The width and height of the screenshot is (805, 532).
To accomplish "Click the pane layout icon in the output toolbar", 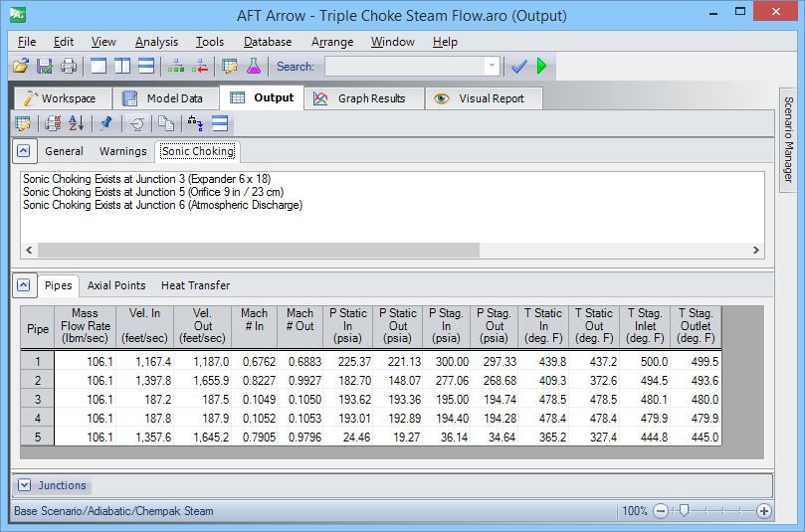I will click(x=220, y=123).
